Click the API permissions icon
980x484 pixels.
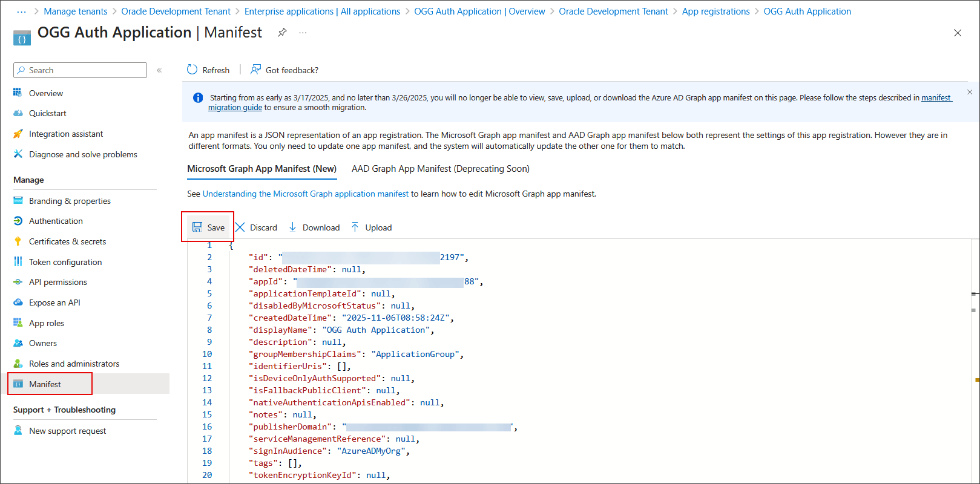pos(18,282)
